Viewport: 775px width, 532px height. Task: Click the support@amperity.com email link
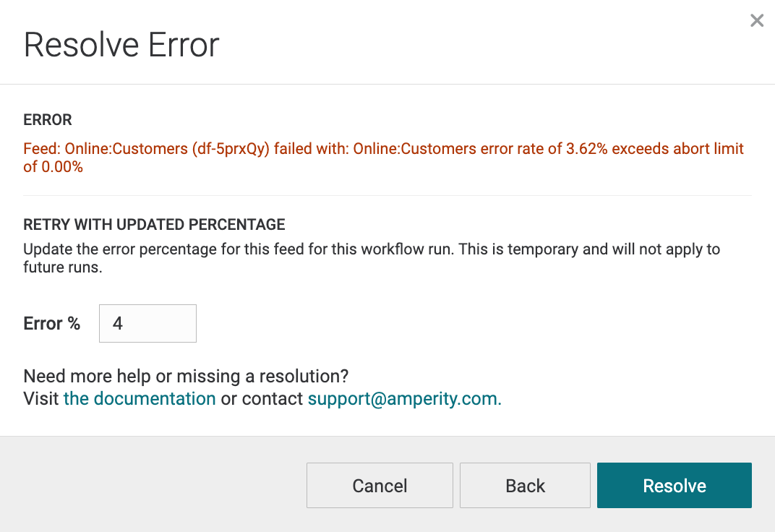404,398
